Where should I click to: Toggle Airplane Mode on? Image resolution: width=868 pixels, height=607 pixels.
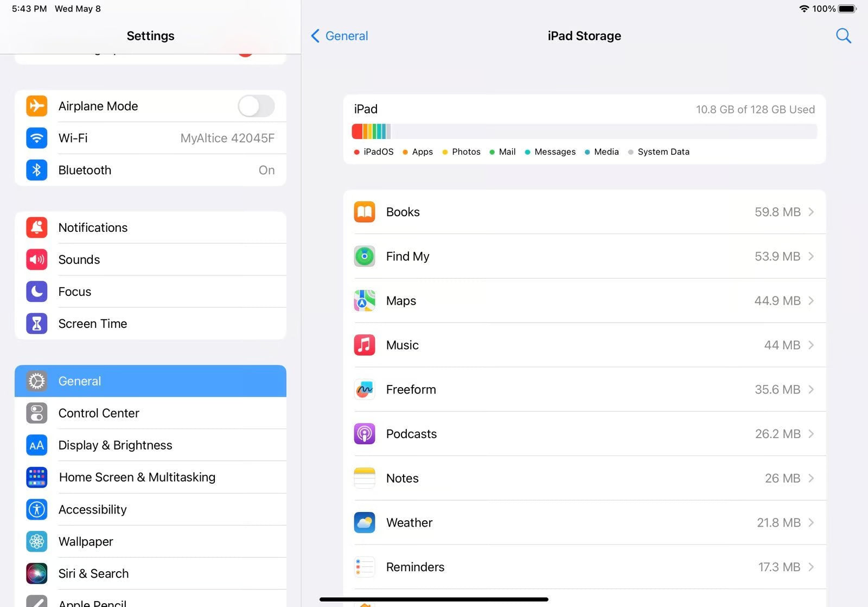[256, 106]
